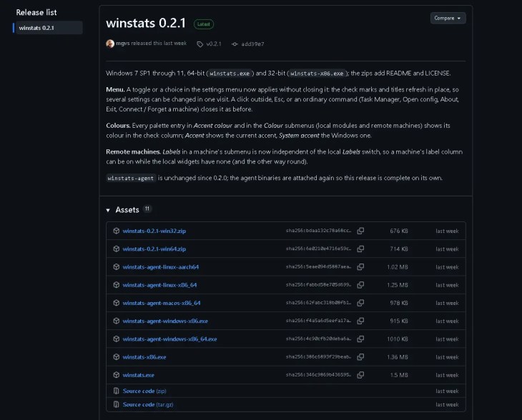Open the Compare dropdown
The height and width of the screenshot is (420, 522).
click(x=448, y=18)
